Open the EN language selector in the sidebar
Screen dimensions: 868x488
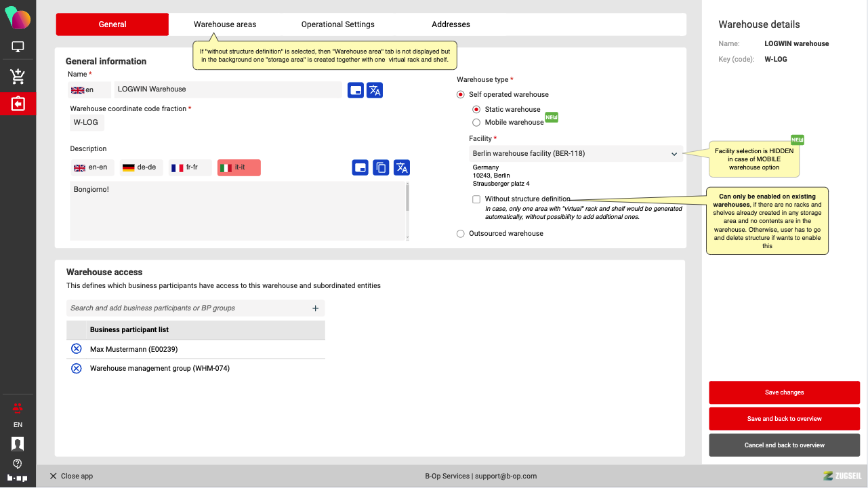tap(18, 425)
